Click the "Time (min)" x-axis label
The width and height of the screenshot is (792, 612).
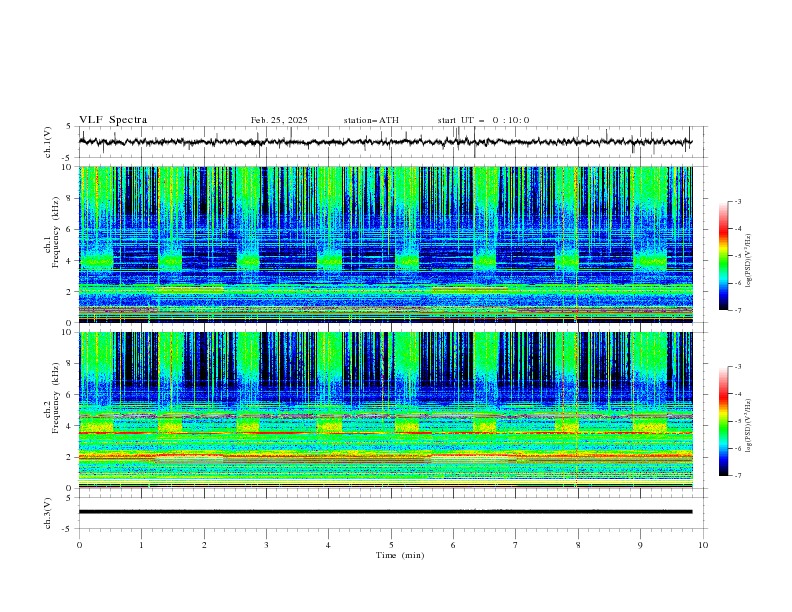pyautogui.click(x=400, y=555)
